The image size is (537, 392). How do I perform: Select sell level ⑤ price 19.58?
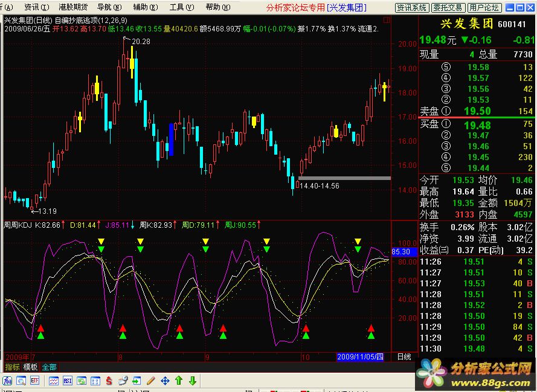click(x=478, y=67)
